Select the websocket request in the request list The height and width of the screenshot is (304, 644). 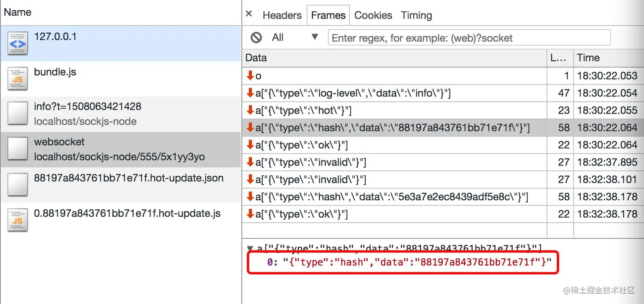pos(89,148)
